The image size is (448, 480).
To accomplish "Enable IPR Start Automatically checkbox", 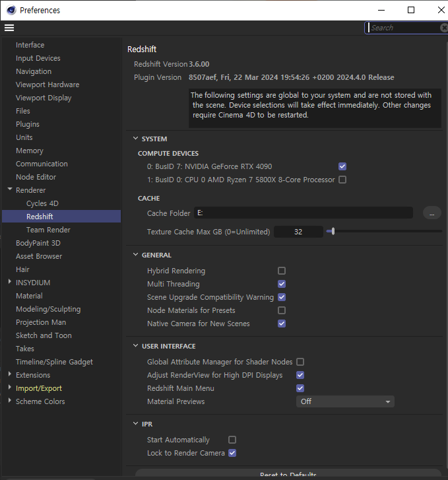I will coord(232,440).
